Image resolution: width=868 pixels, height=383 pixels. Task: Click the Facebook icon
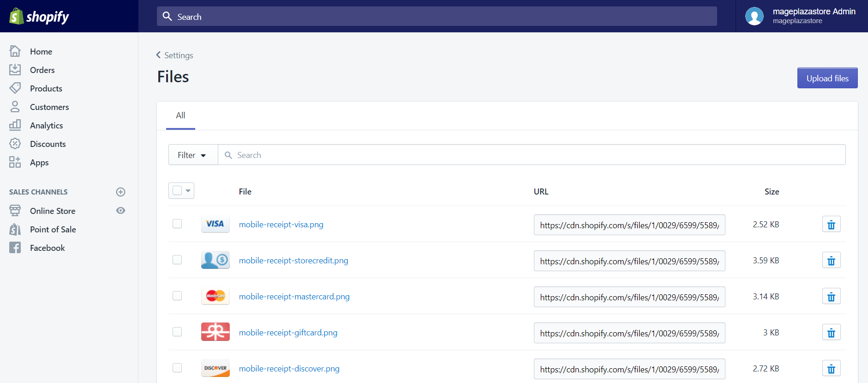pos(15,248)
